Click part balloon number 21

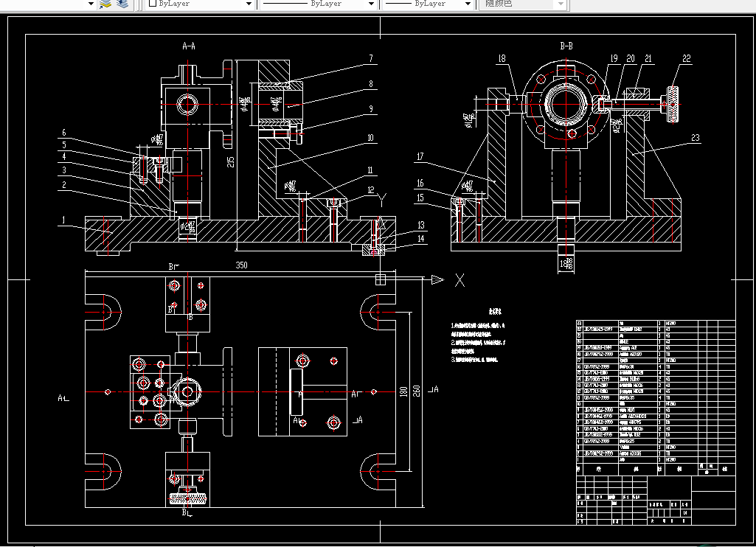(x=648, y=58)
